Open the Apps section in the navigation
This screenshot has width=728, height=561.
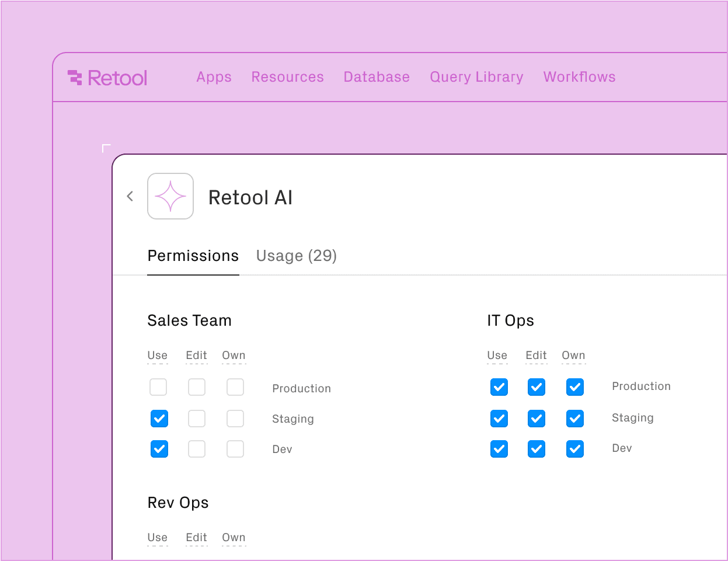[x=214, y=76]
